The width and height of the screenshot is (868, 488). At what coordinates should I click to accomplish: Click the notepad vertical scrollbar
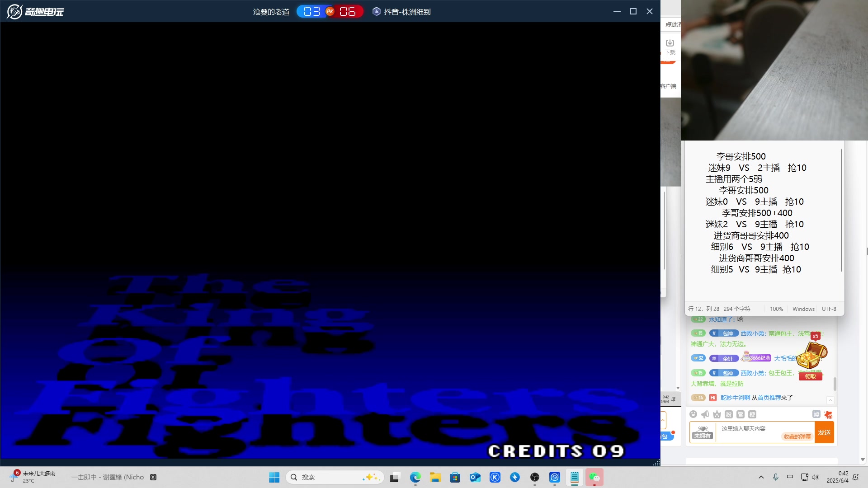coord(841,211)
